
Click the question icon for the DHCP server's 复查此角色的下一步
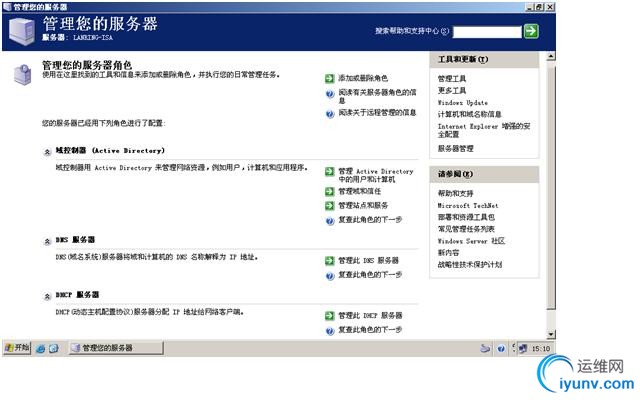point(330,331)
